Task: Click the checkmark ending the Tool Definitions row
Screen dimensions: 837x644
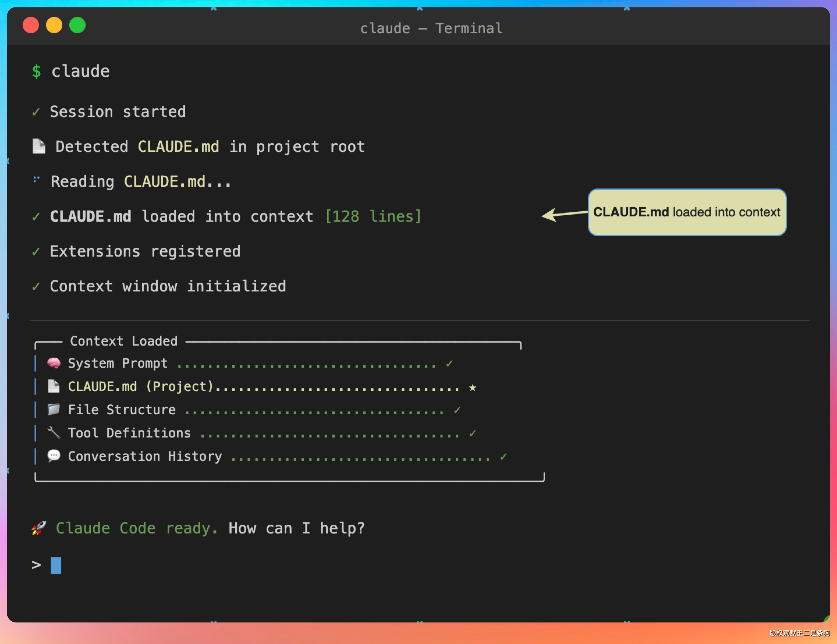Action: click(x=473, y=433)
